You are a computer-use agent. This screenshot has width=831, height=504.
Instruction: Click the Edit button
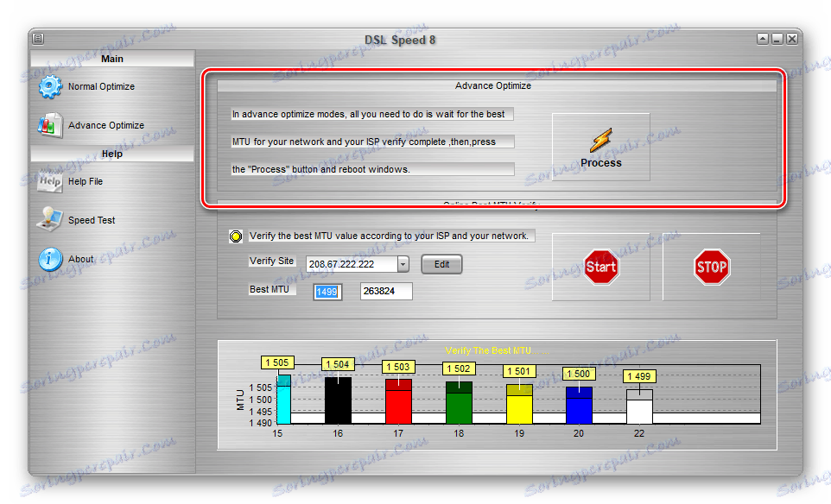click(x=441, y=264)
